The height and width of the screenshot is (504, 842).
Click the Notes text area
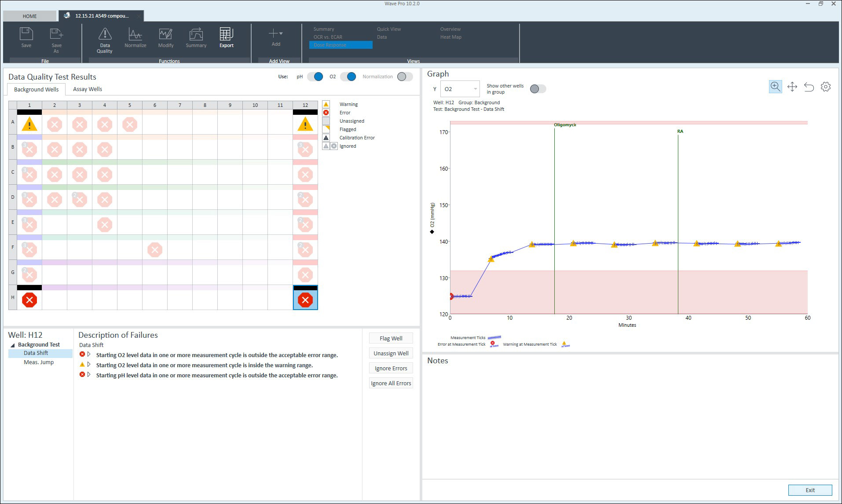630,422
